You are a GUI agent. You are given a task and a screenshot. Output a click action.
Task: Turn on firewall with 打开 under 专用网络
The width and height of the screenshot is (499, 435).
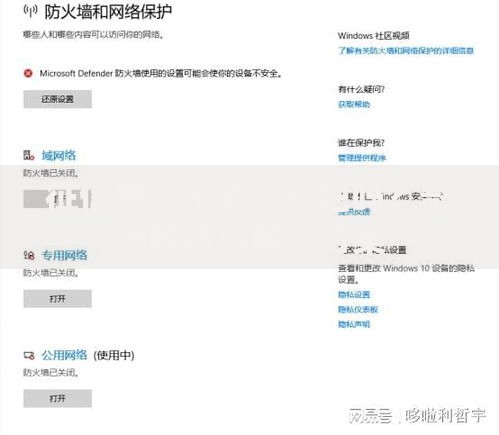tap(58, 299)
